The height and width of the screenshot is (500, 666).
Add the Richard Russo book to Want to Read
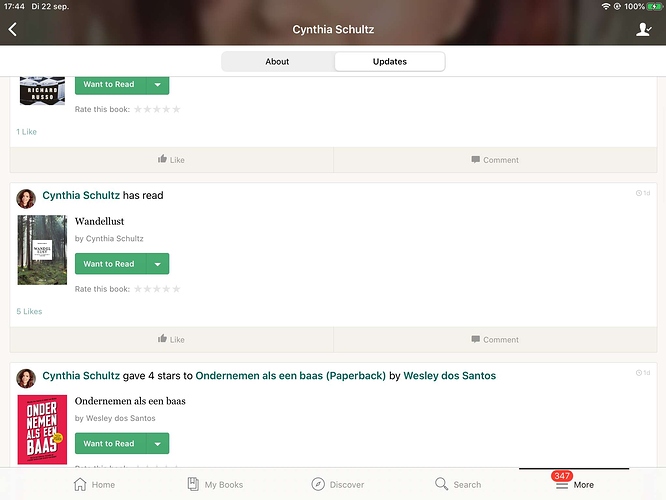tap(110, 85)
